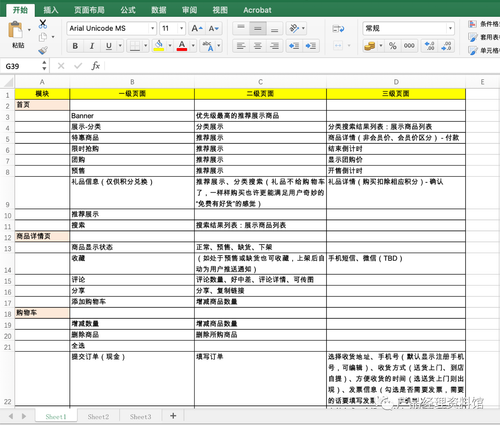
Task: Open the font size 11 dropdown
Action: point(181,29)
